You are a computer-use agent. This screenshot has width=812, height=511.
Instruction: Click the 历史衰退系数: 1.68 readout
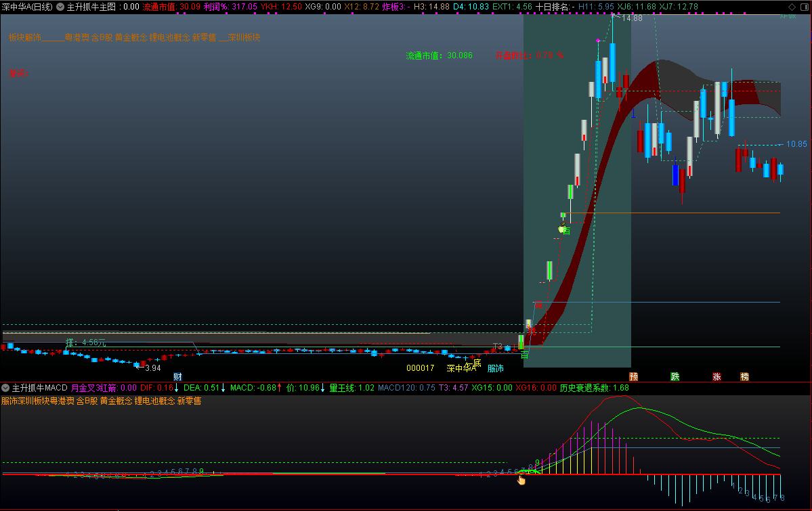coord(595,388)
